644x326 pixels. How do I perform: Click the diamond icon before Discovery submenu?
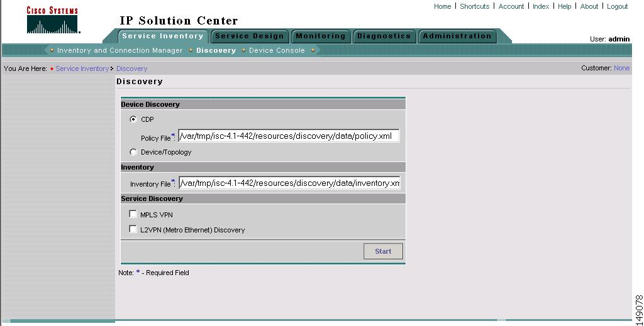click(x=191, y=50)
